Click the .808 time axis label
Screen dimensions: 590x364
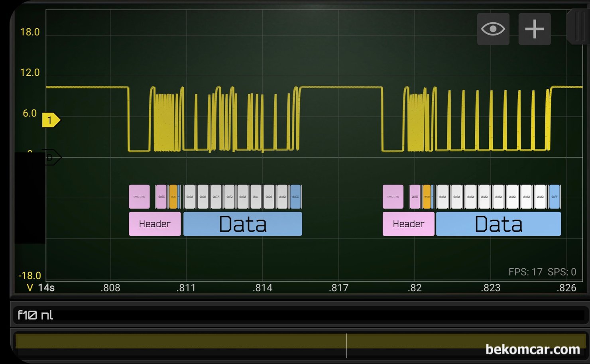110,288
